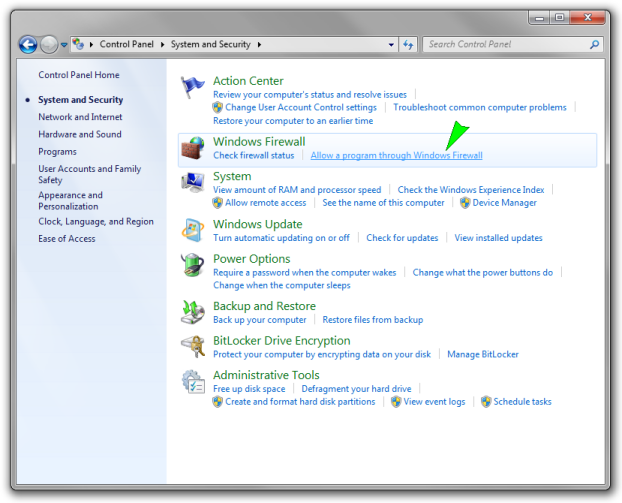Expand arrow before Control Panel breadcrumb
622x503 pixels.
tap(92, 44)
